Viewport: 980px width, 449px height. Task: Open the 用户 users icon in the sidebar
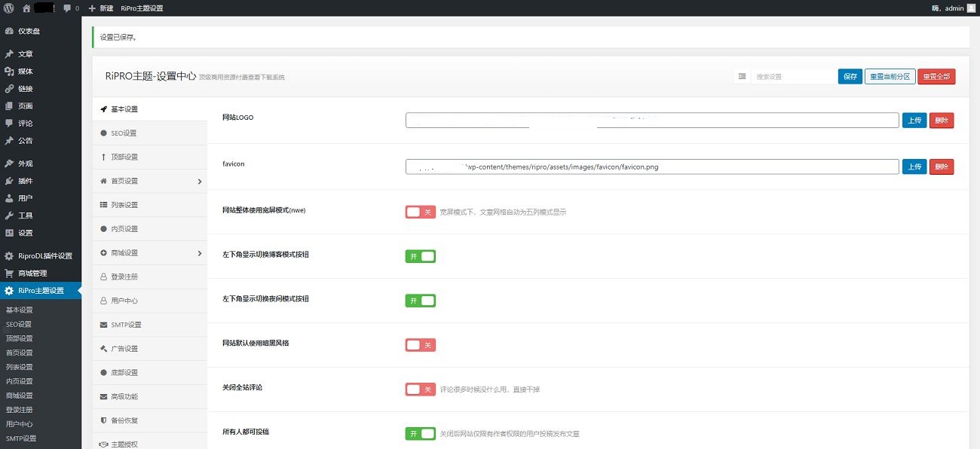point(9,198)
